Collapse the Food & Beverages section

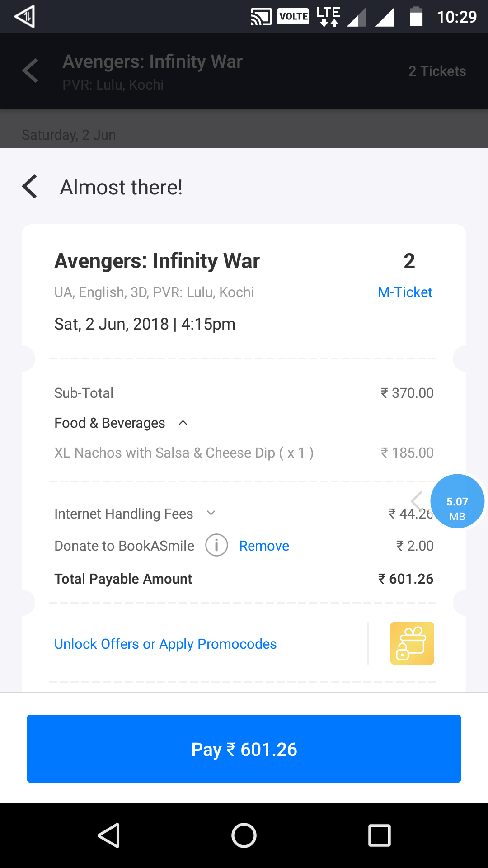(x=183, y=423)
